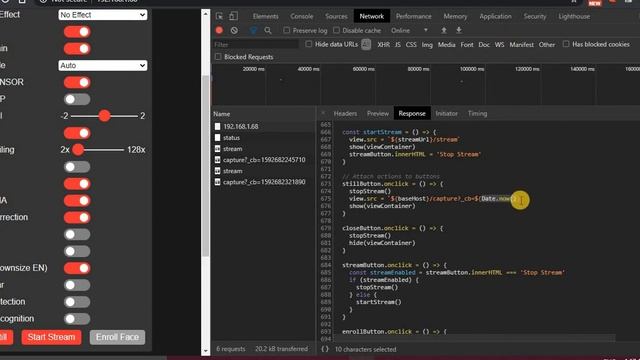Stop recording network log (red circle)
640x360 pixels.
pyautogui.click(x=219, y=30)
